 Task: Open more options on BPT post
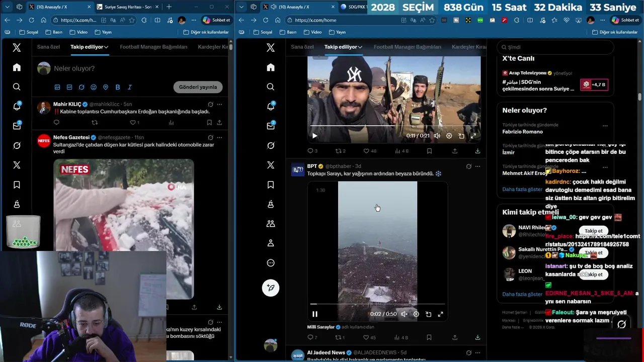pos(477,166)
